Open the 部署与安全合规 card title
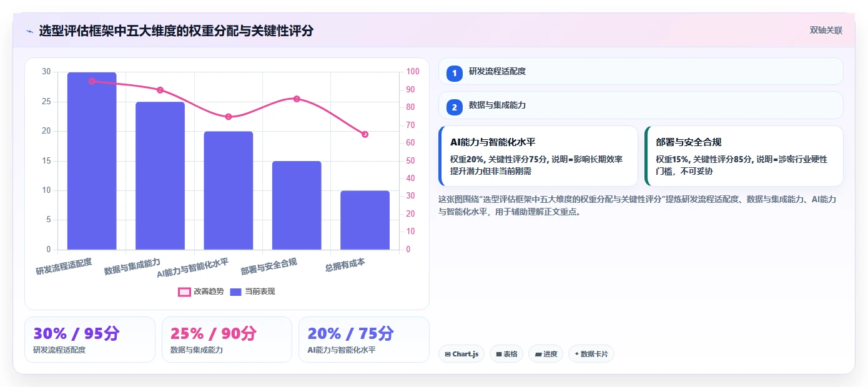The image size is (868, 387). [x=689, y=142]
